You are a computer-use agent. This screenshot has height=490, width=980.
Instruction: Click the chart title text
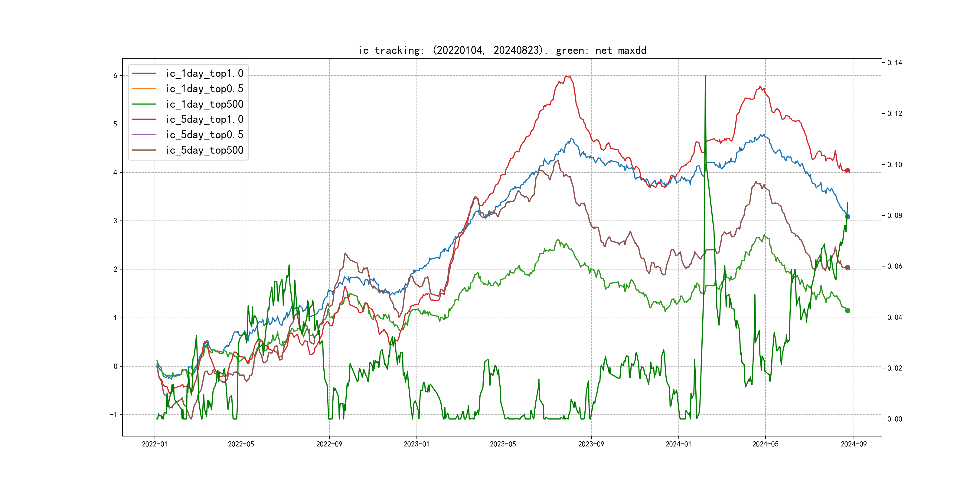(502, 50)
